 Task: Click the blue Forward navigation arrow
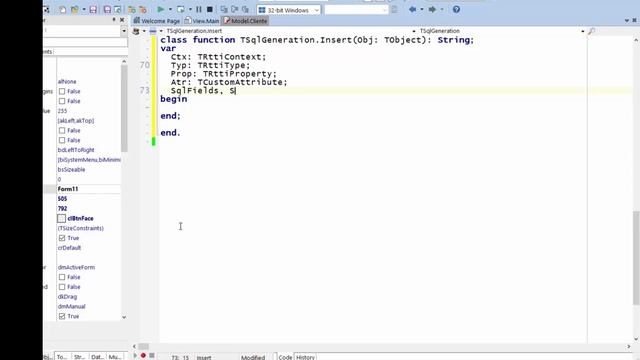(432, 9)
